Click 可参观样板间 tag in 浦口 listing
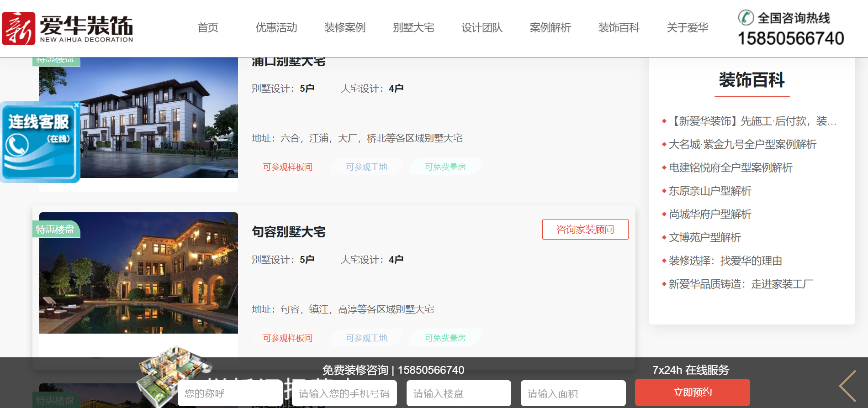This screenshot has height=408, width=868. pos(288,167)
